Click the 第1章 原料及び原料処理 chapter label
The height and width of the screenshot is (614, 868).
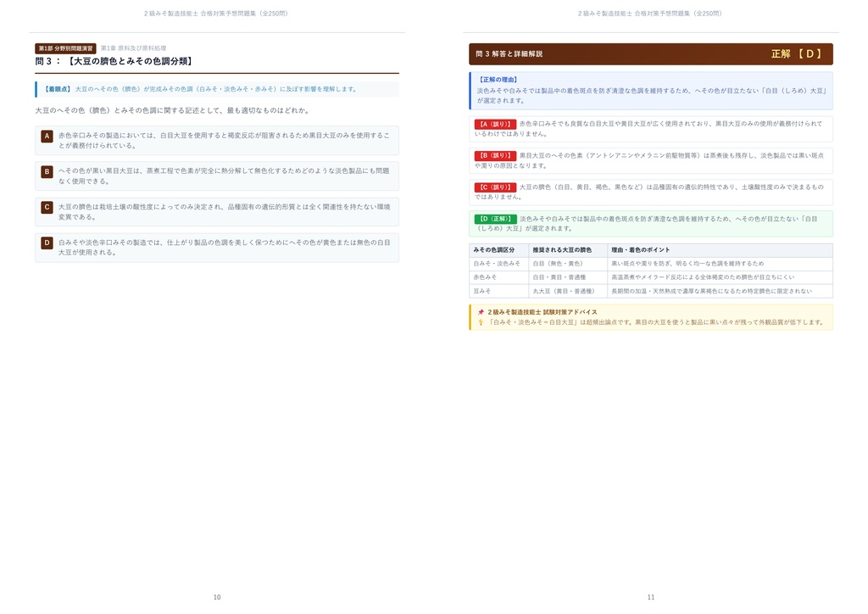(x=133, y=48)
